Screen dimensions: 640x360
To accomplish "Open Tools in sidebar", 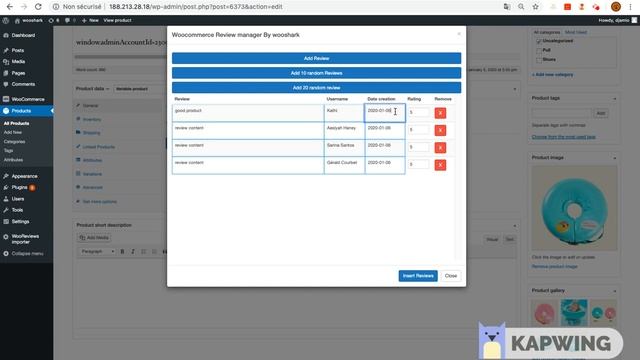I will 17,210.
